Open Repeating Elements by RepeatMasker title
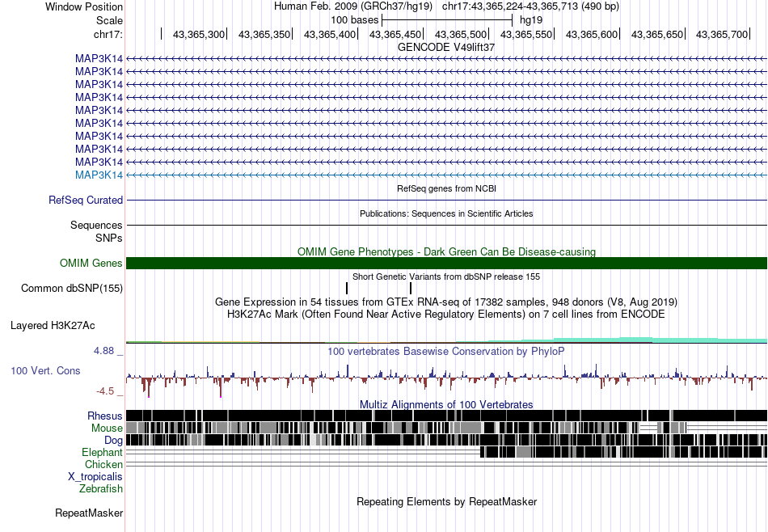 coord(446,501)
